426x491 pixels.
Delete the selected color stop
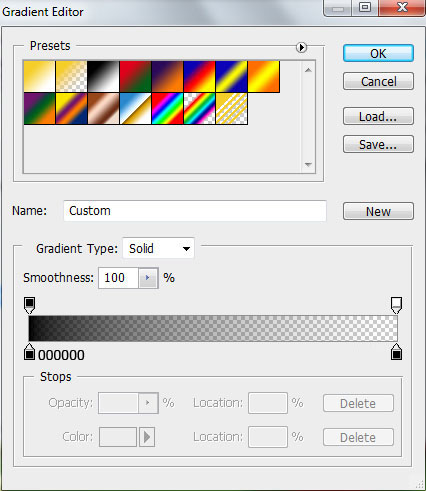358,437
